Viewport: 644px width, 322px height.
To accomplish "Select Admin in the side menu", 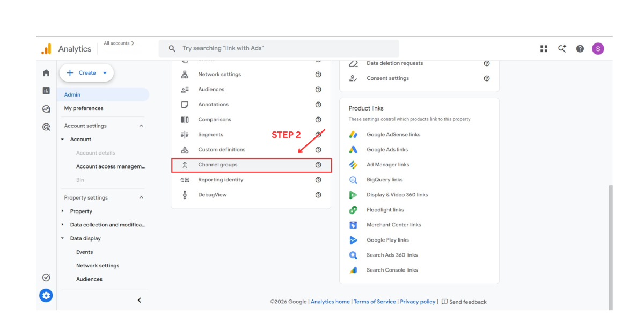I will (x=103, y=94).
